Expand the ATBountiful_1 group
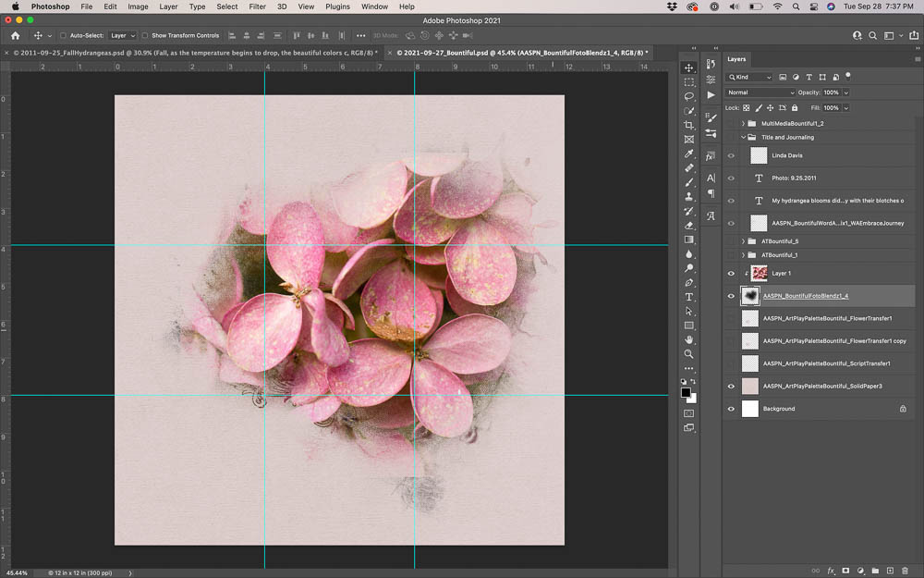The width and height of the screenshot is (924, 578). 743,255
